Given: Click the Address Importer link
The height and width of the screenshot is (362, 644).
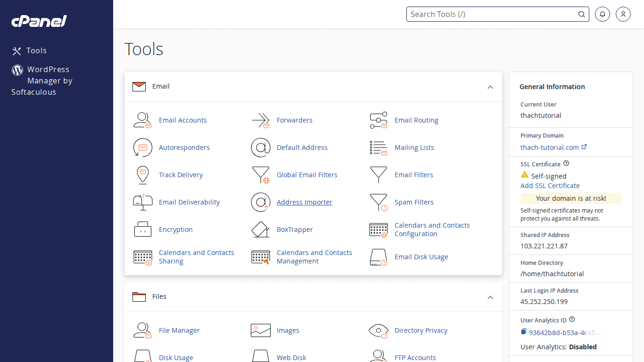Looking at the screenshot, I should pyautogui.click(x=304, y=202).
